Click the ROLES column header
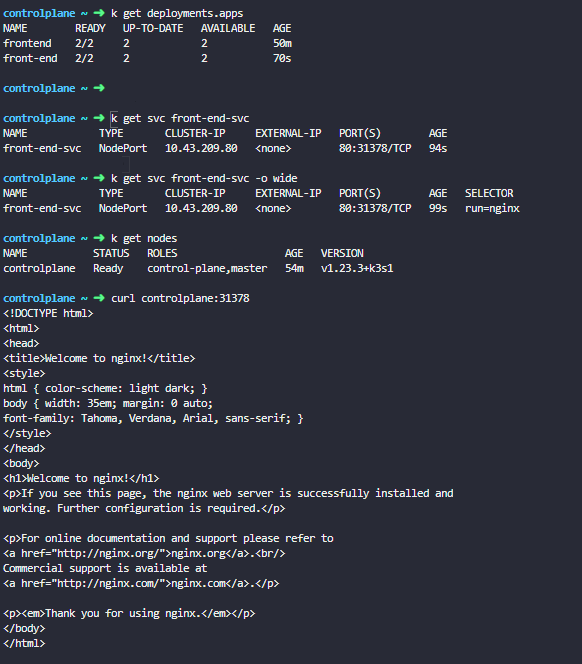This screenshot has height=664, width=582. pos(162,254)
